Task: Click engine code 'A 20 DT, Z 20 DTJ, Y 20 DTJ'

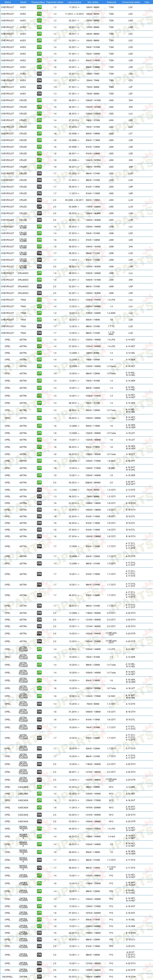Action: [130, 955]
